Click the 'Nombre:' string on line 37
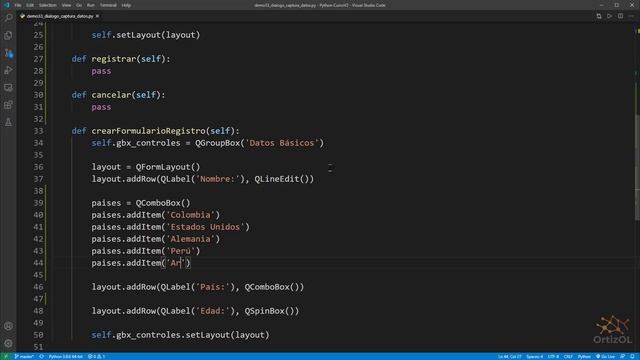This screenshot has height=360, width=640. [218, 179]
